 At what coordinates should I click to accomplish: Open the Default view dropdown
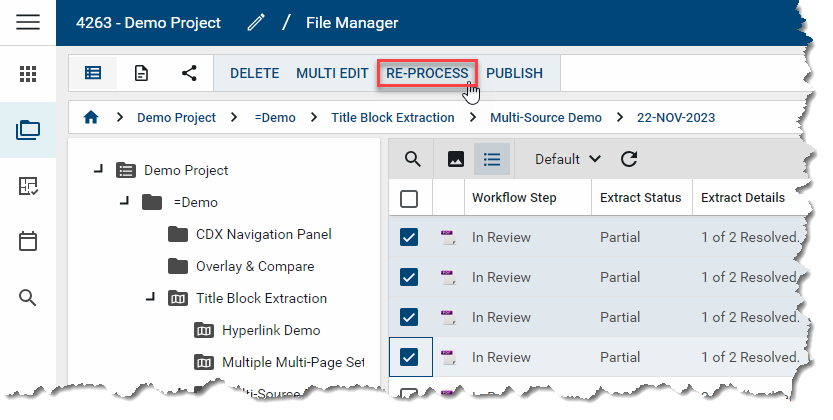pos(567,159)
